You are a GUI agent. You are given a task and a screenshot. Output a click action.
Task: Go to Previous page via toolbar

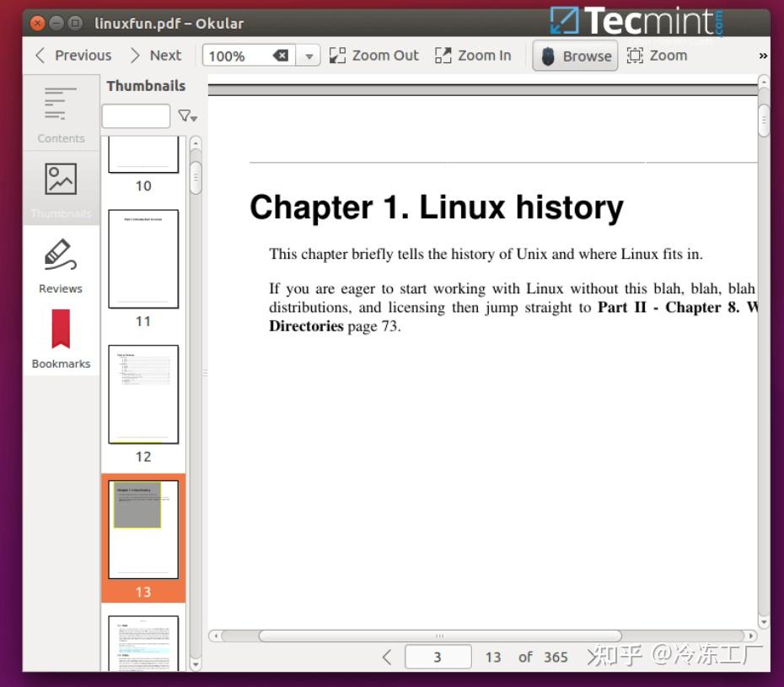click(72, 55)
